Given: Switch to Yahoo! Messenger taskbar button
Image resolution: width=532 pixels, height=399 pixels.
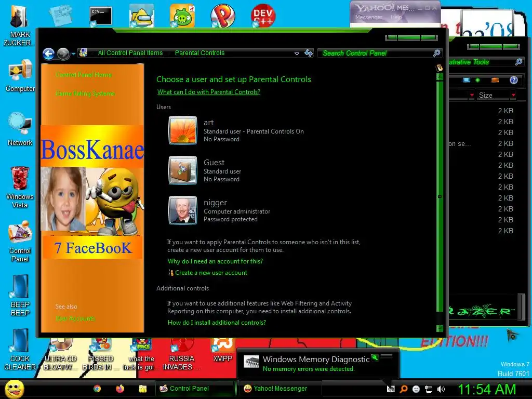Looking at the screenshot, I should click(x=280, y=389).
